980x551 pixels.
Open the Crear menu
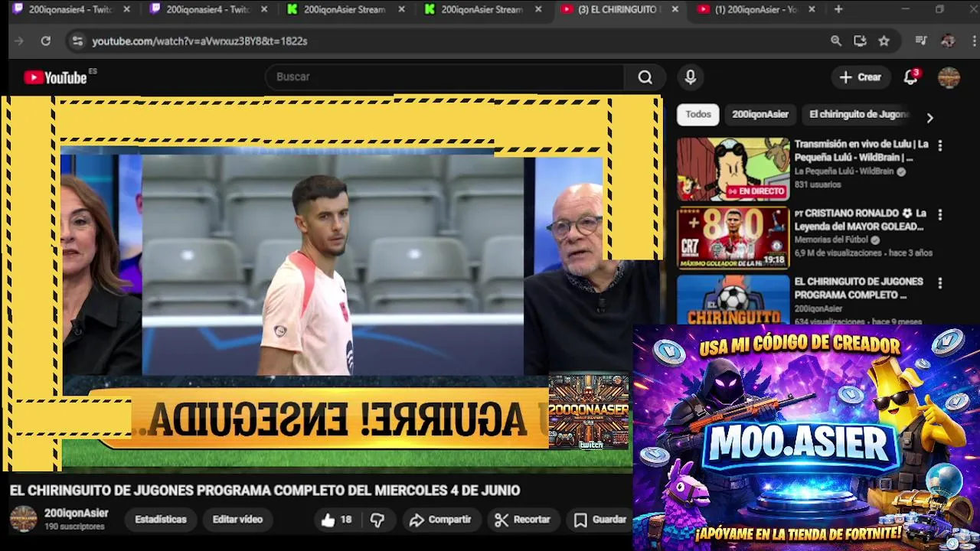click(x=861, y=77)
